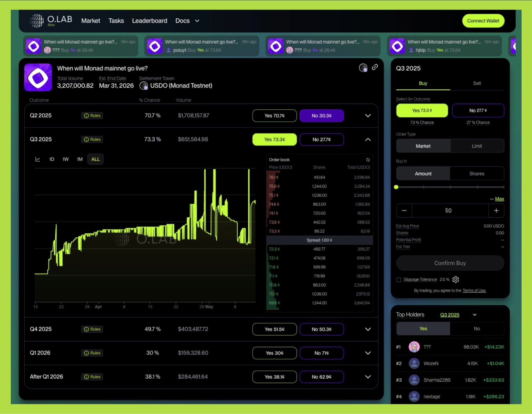Switch order type to Limit

pos(477,146)
